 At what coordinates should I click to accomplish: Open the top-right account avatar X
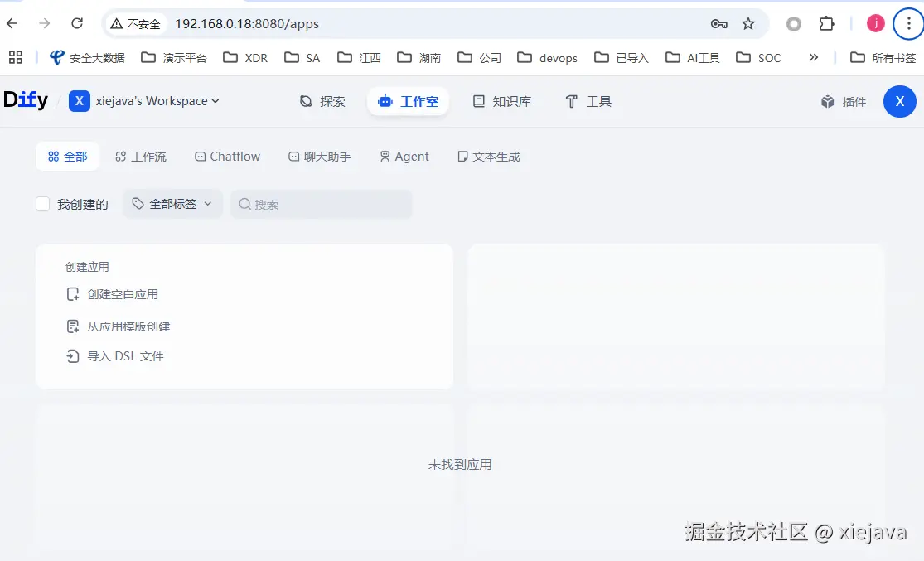(900, 101)
